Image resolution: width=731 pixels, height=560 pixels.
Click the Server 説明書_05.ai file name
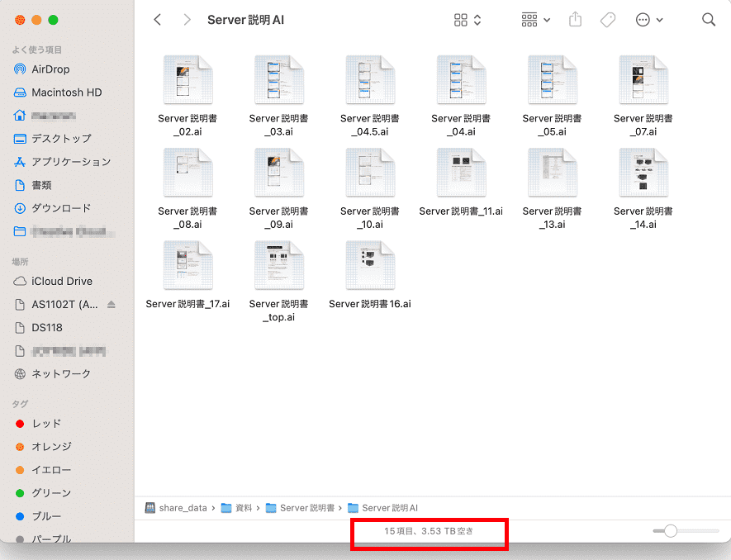(x=552, y=125)
